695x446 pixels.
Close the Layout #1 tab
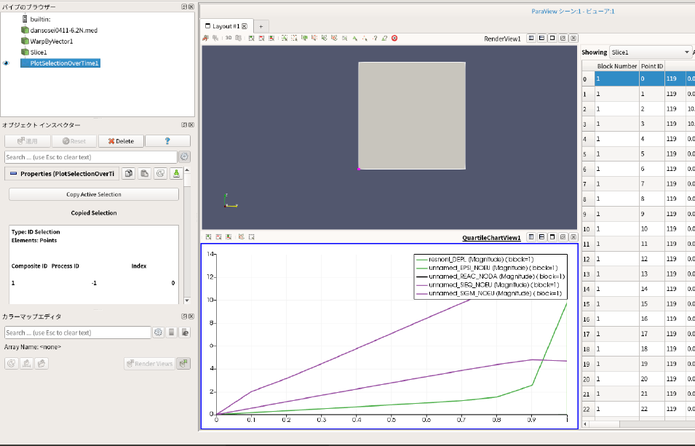click(244, 26)
